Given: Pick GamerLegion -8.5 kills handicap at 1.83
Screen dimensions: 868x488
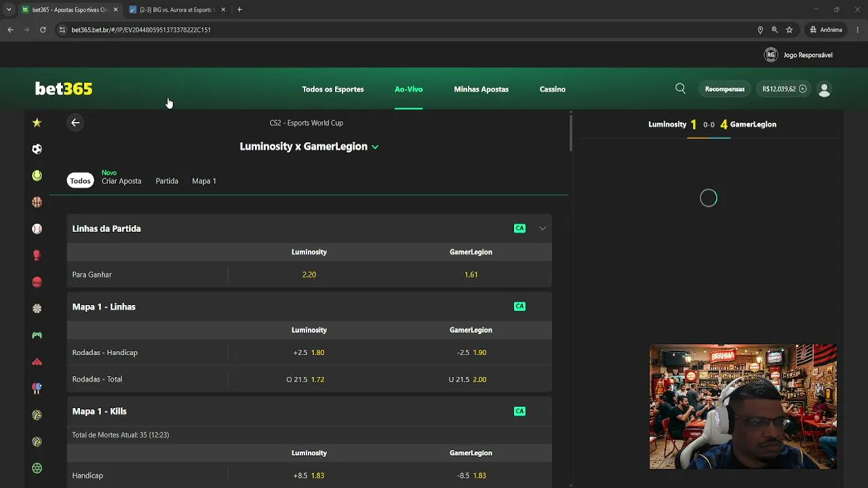Looking at the screenshot, I should pyautogui.click(x=471, y=476).
